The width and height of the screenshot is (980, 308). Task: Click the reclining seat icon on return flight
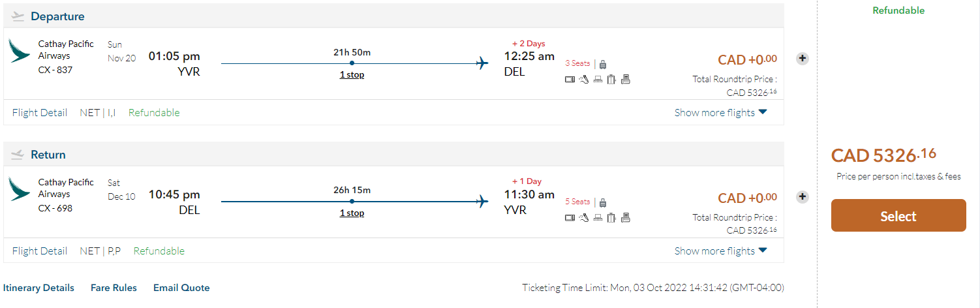pos(583,218)
